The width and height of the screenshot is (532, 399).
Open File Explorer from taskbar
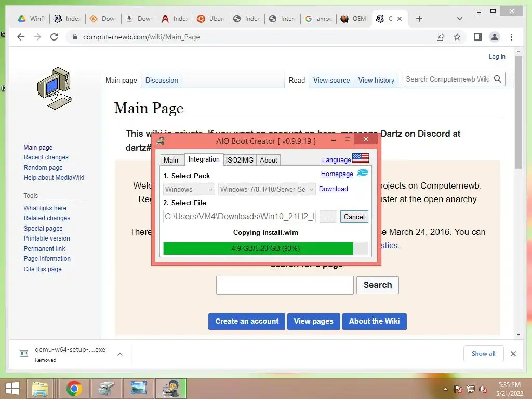(x=40, y=389)
